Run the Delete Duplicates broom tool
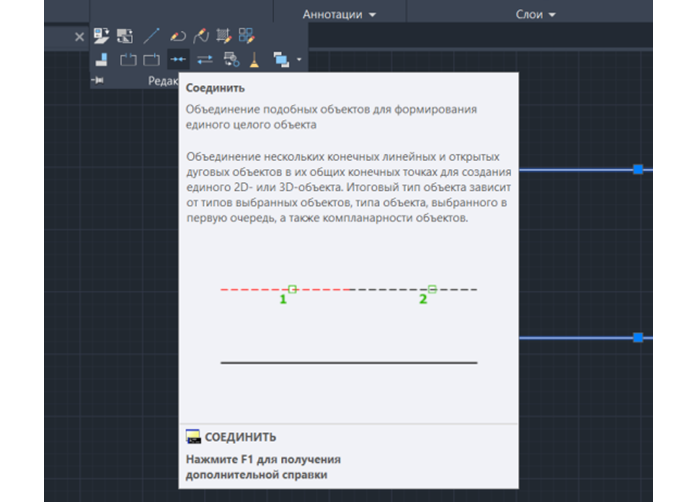 click(x=254, y=59)
